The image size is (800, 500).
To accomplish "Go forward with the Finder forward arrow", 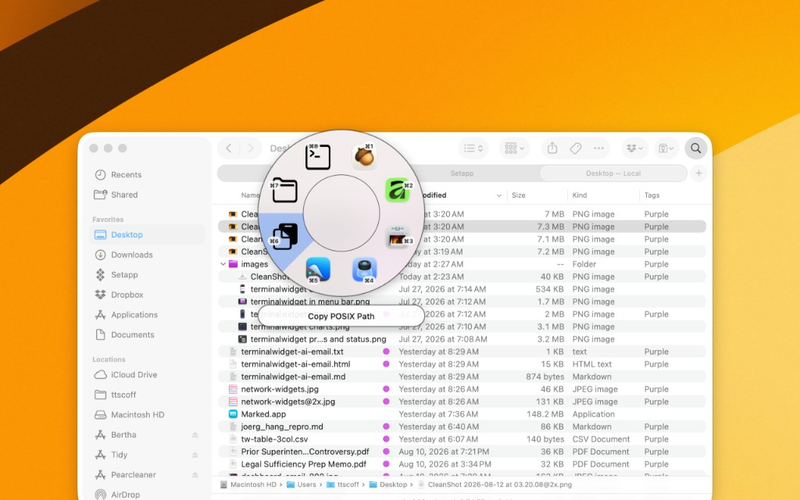I will click(x=251, y=148).
